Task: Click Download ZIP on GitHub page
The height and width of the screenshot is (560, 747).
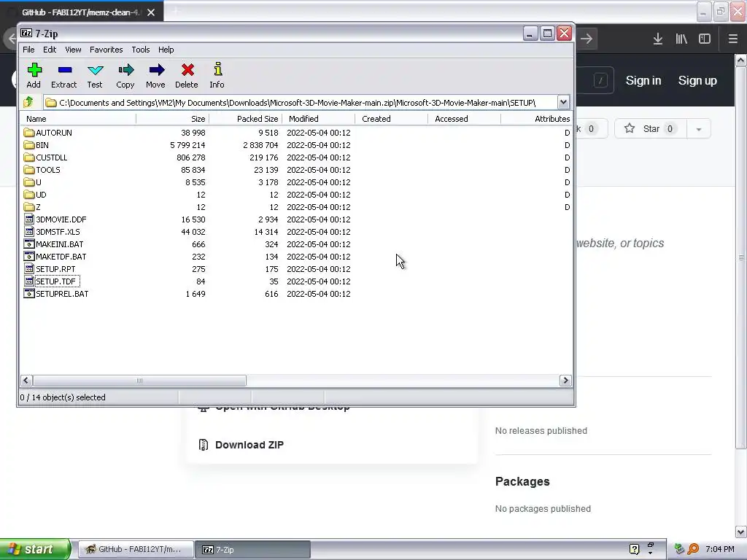Action: (x=249, y=445)
